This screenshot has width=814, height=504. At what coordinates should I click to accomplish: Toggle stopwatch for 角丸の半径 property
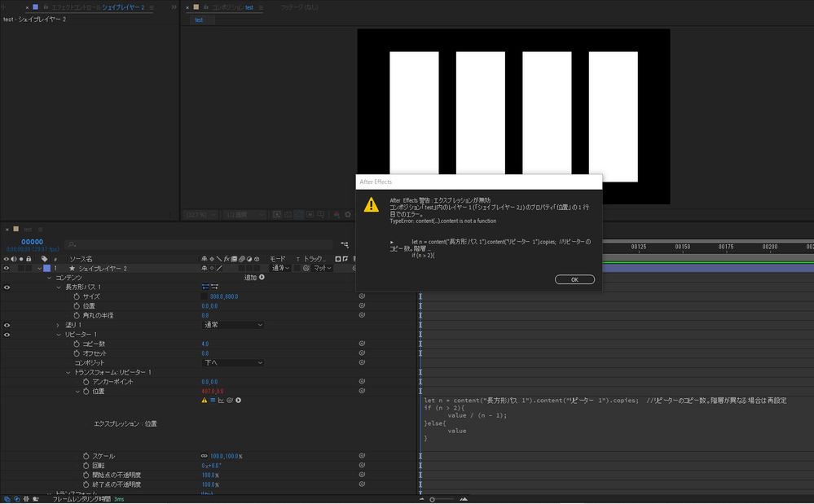77,315
